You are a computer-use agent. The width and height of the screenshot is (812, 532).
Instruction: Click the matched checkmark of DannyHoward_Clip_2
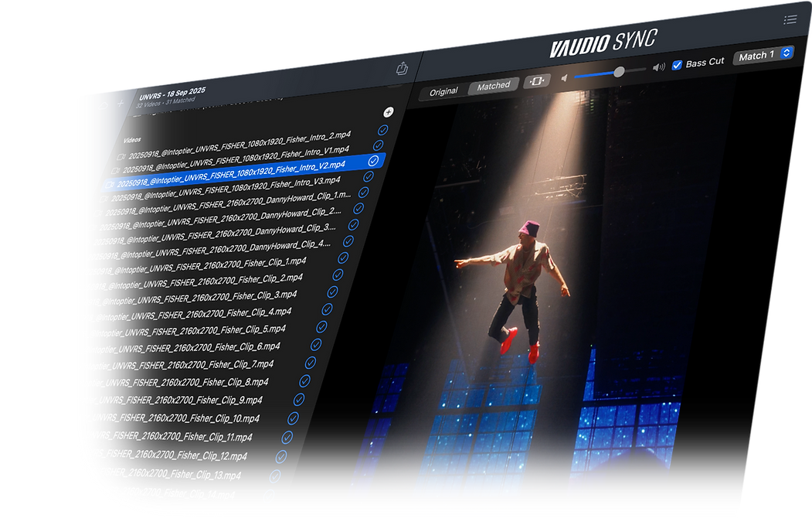(x=358, y=209)
